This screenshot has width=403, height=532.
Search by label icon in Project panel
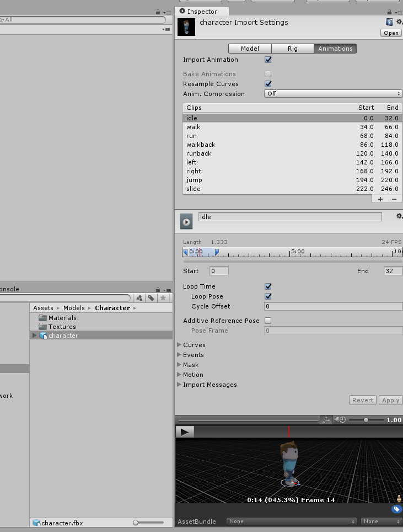tap(151, 298)
